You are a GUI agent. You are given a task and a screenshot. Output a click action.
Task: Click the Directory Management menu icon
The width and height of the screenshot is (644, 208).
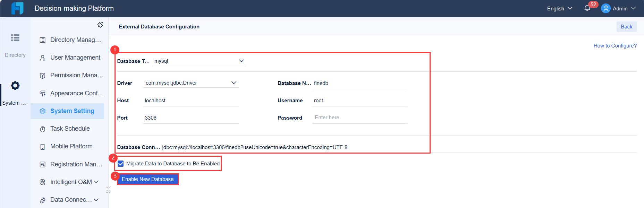[42, 40]
